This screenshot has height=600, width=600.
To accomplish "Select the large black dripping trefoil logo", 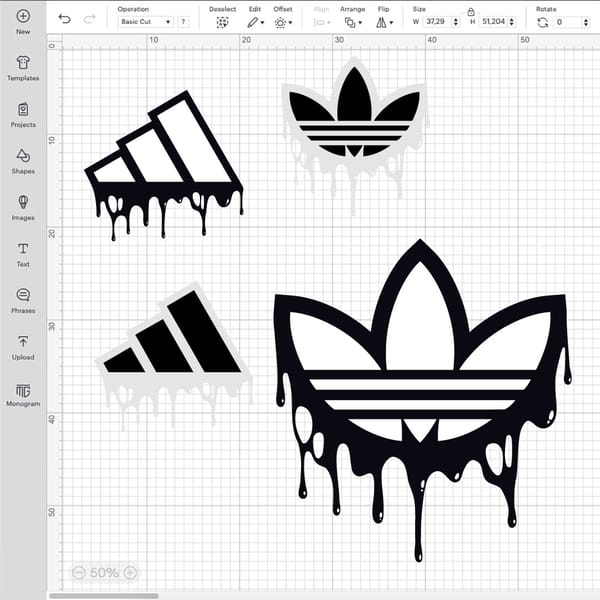I will click(x=421, y=400).
